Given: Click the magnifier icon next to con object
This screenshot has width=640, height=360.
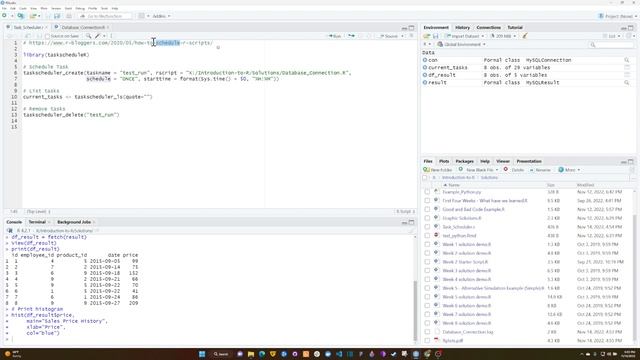Looking at the screenshot, I should 627,60.
